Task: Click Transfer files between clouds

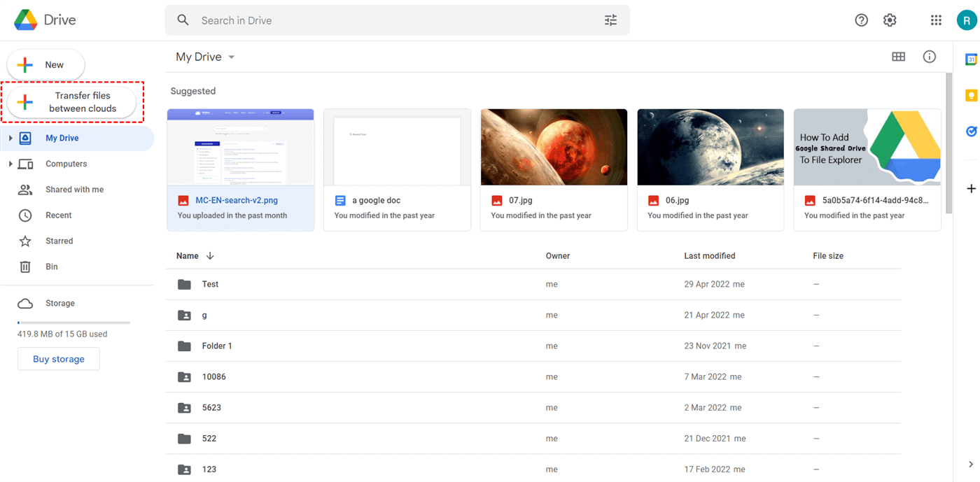Action: 73,101
